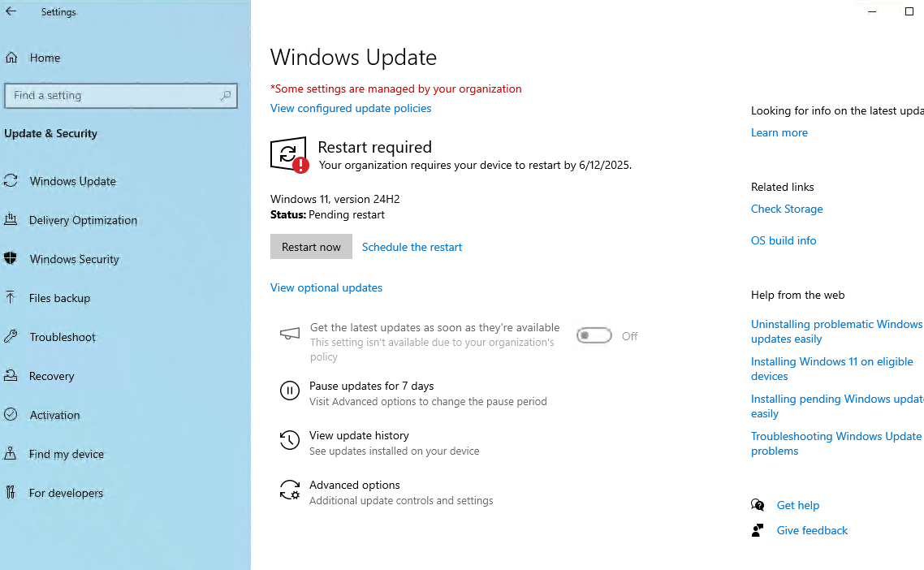This screenshot has width=924, height=570.
Task: Click the Recovery icon
Action: point(11,375)
